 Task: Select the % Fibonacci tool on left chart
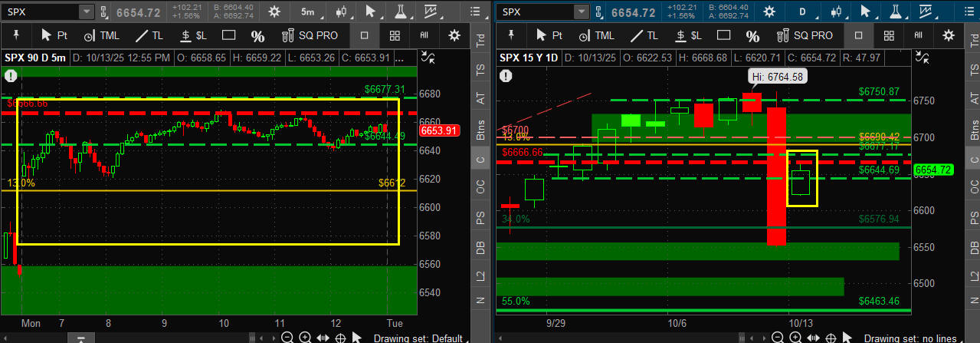click(x=258, y=36)
